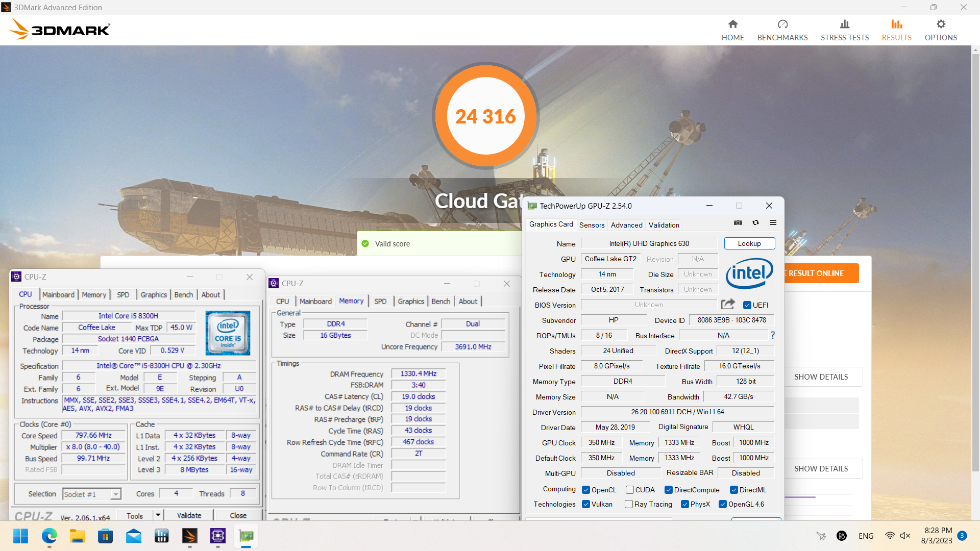Open the Results section in 3DMark
This screenshot has height=551, width=980.
[896, 30]
